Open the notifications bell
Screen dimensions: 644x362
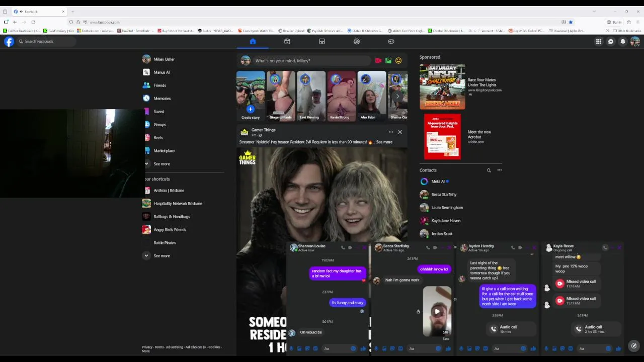click(x=623, y=42)
